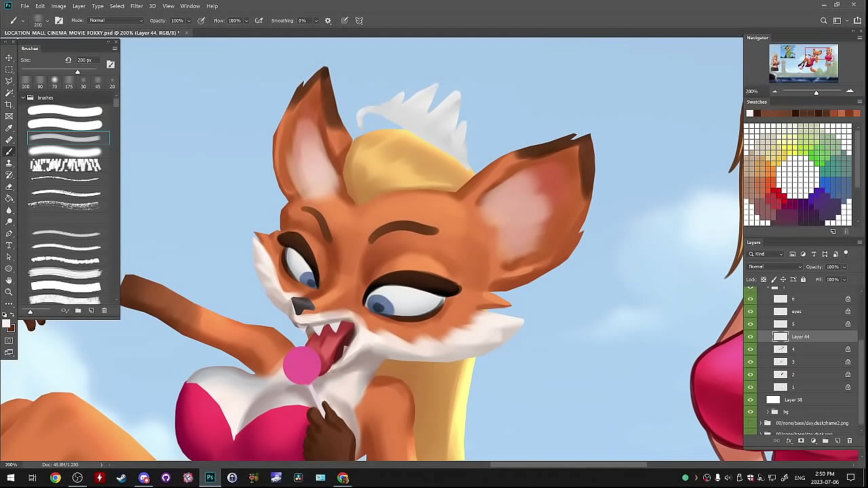Toggle visibility of layer 6
Image resolution: width=868 pixels, height=488 pixels.
750,299
